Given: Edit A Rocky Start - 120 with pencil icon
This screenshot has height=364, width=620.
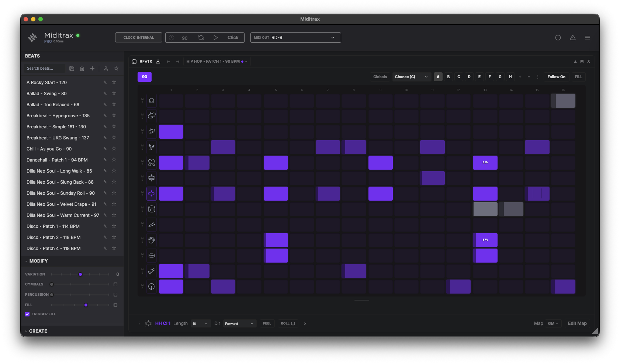Looking at the screenshot, I should coord(105,83).
